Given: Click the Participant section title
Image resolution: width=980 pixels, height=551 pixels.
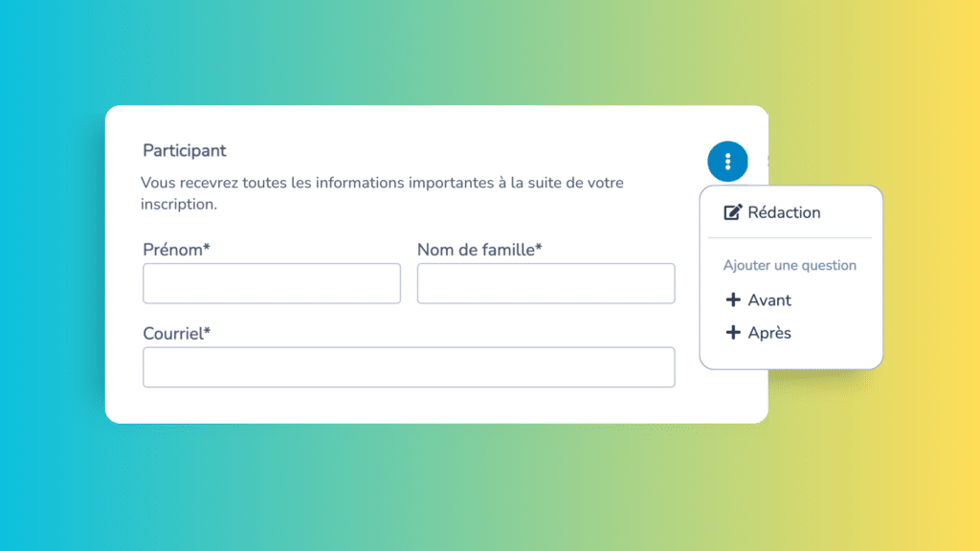Looking at the screenshot, I should pyautogui.click(x=185, y=150).
